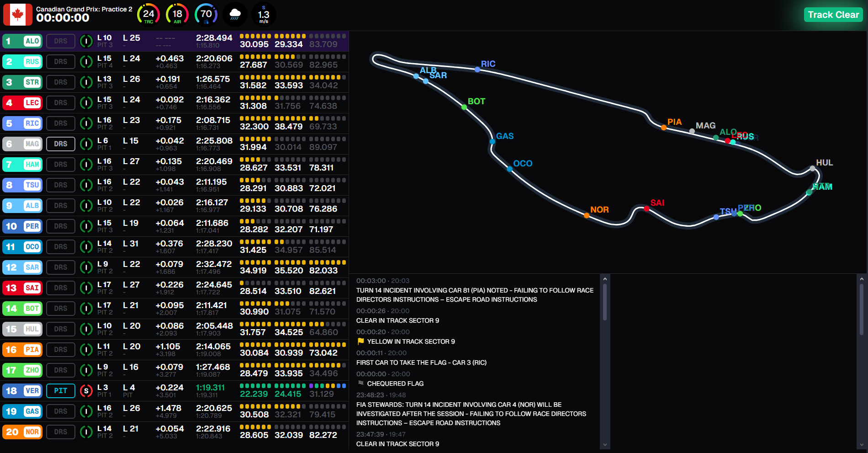Click the DRS indicator in ALO's row
The image size is (868, 453).
point(61,41)
